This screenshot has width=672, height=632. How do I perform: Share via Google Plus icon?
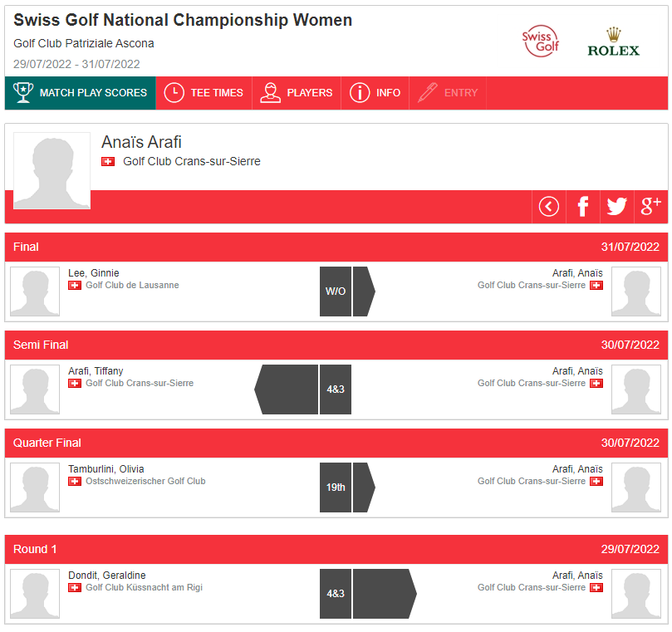tap(650, 207)
